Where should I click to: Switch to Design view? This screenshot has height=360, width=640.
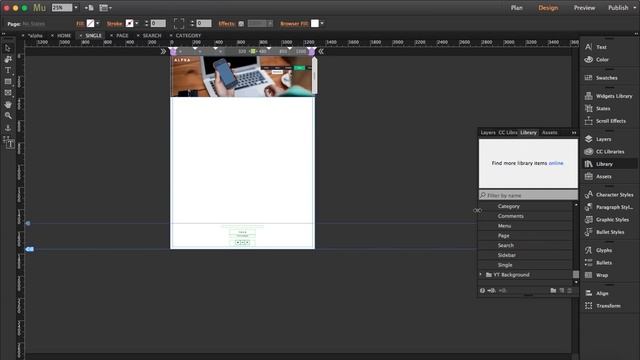[x=548, y=8]
